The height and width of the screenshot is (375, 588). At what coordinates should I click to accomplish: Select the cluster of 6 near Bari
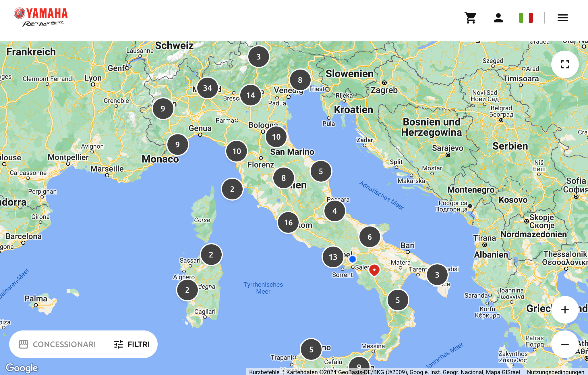(370, 237)
